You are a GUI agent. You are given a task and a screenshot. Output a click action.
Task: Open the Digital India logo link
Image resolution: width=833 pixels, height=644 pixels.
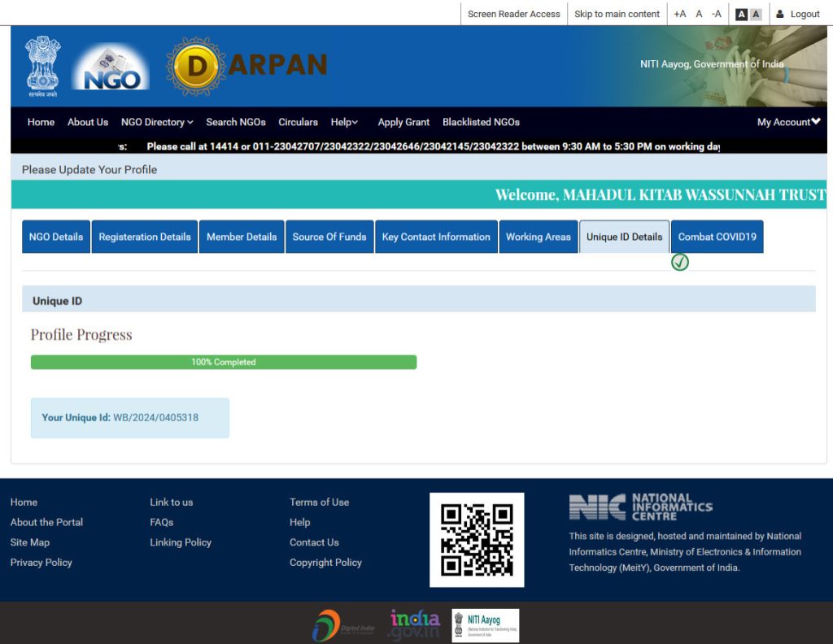pos(338,625)
